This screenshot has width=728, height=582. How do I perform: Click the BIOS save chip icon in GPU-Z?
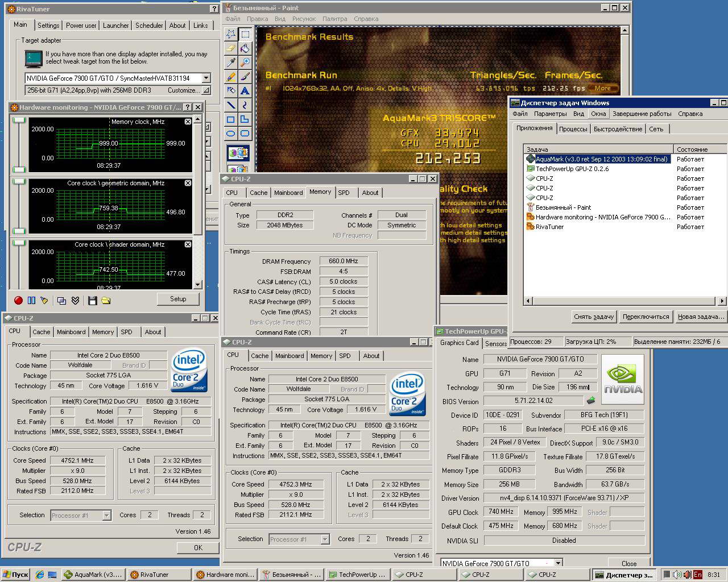tap(591, 401)
